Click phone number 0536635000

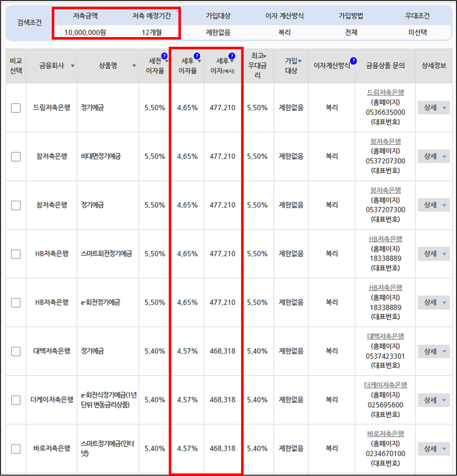[x=385, y=112]
